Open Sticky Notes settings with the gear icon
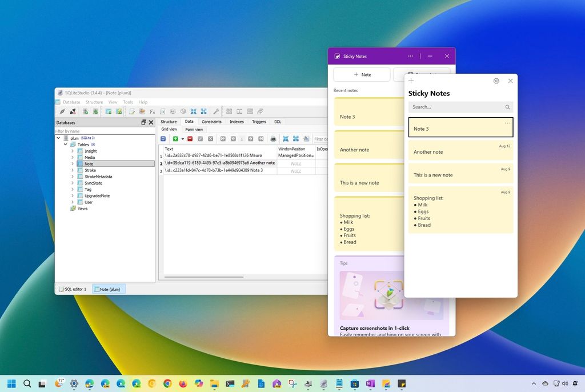 click(496, 81)
